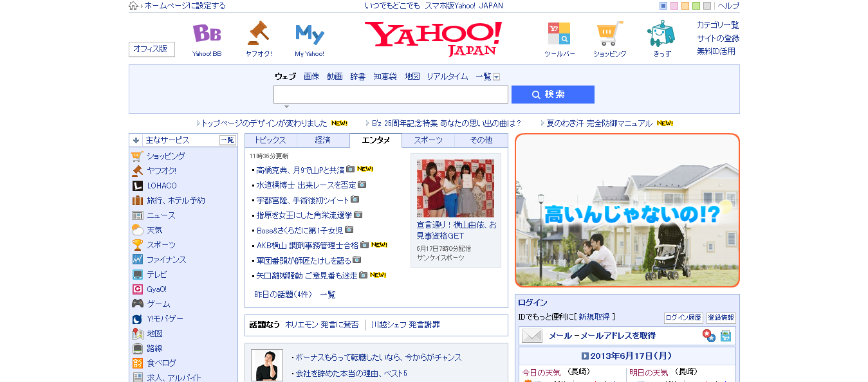Screen dimensions: 868x382
Task: Open スマホ版Yahoo! JAPAN link
Action: coord(464,6)
